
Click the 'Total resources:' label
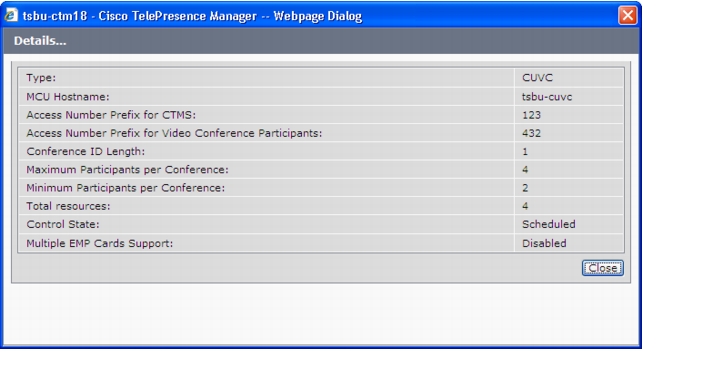pos(68,206)
